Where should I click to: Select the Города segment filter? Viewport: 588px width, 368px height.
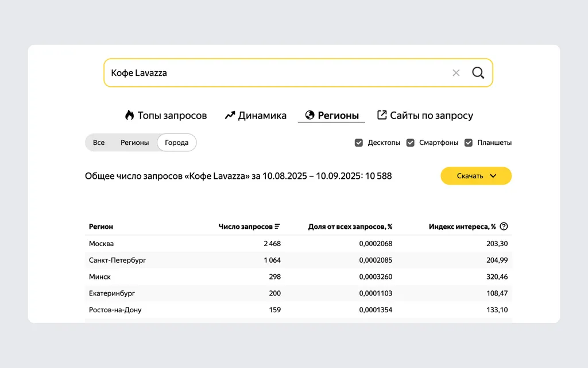pyautogui.click(x=177, y=143)
